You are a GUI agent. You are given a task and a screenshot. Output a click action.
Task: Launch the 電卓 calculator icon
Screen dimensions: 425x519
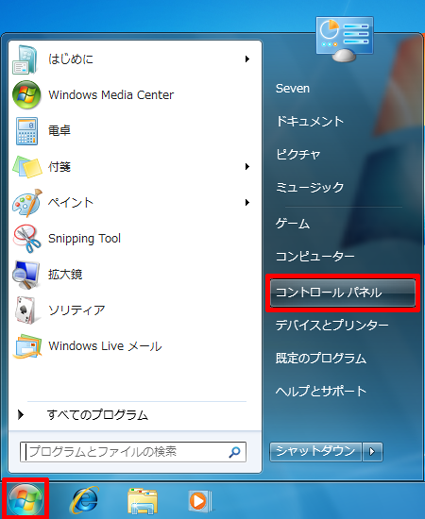(x=27, y=131)
